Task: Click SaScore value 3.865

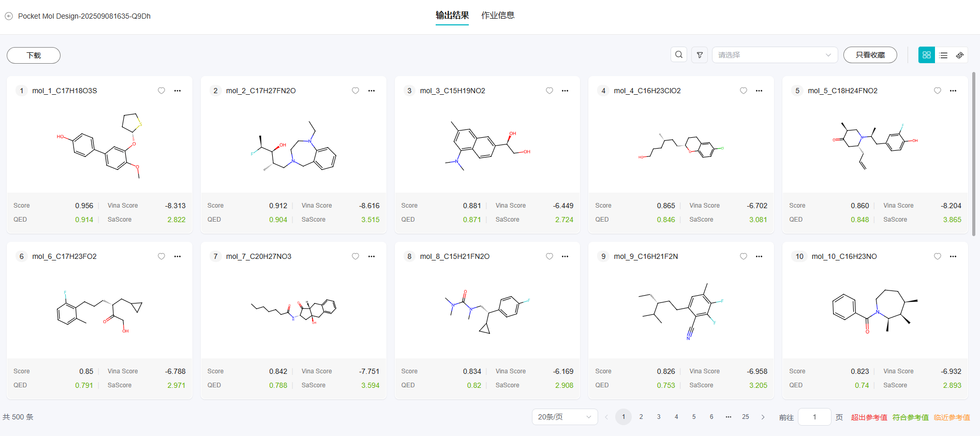Action: 952,220
